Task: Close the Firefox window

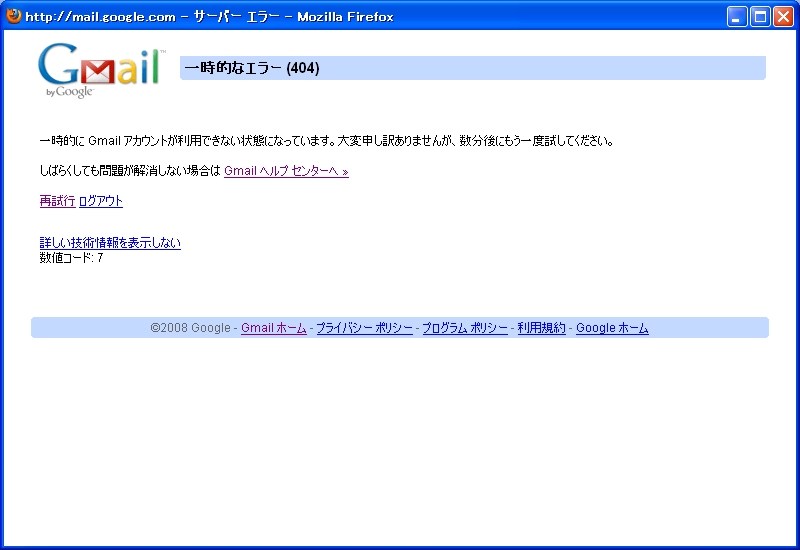Action: 783,17
